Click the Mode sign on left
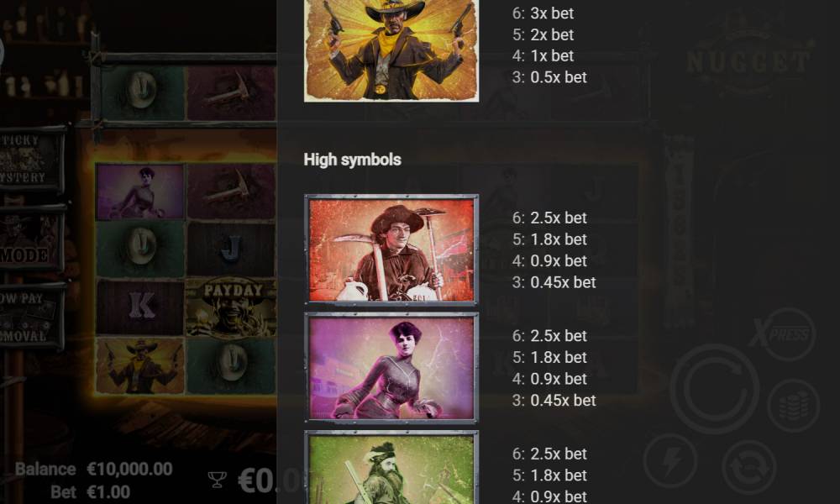This screenshot has width=840, height=504. (x=31, y=239)
